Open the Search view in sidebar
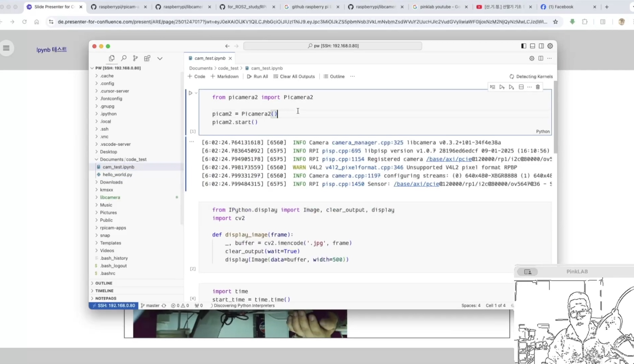 (x=123, y=58)
